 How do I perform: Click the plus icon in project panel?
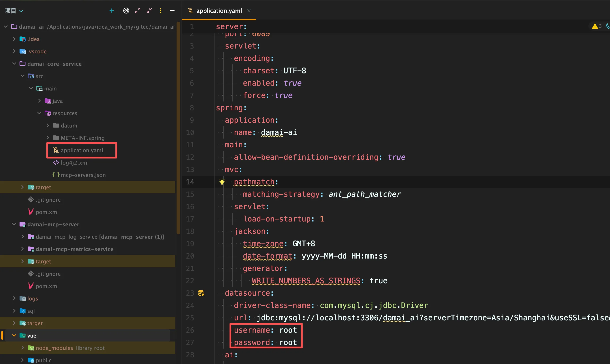tap(112, 11)
